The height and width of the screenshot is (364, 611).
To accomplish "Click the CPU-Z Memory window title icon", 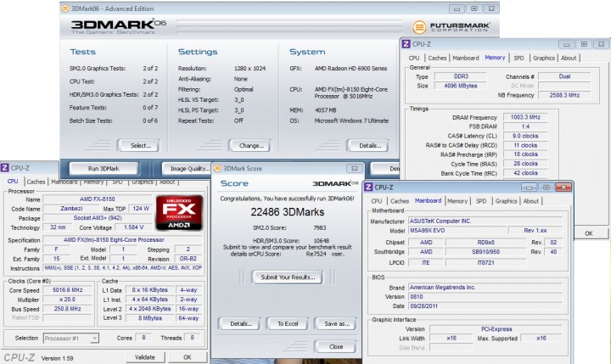I will click(406, 44).
